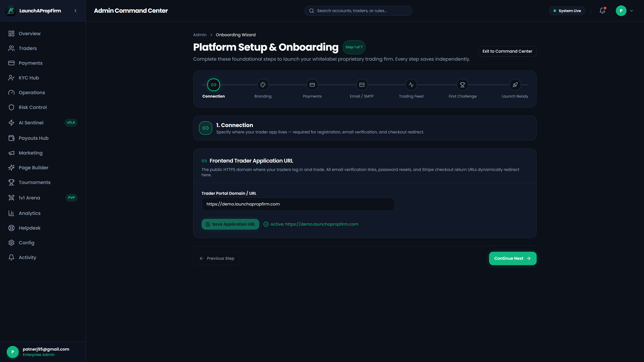Click the Tournaments trophy icon in sidebar

[11, 182]
